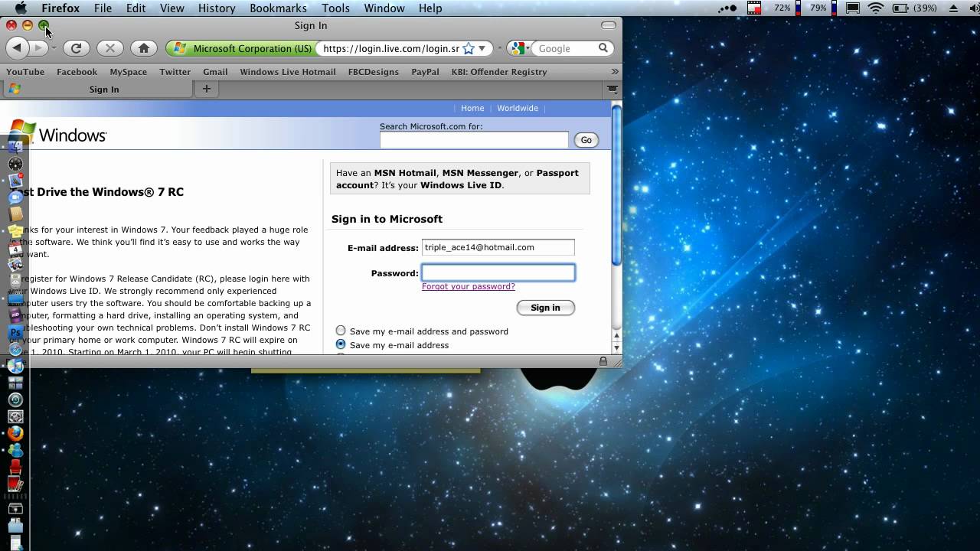Click the E-mail address input field
Image resolution: width=980 pixels, height=551 pixels.
(498, 247)
